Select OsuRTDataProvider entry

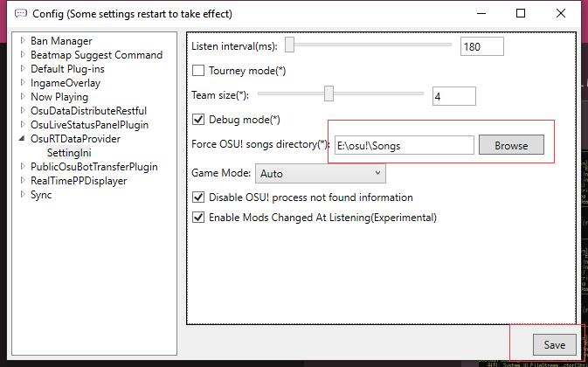click(75, 139)
